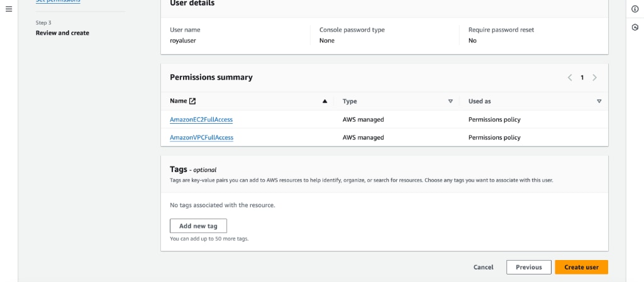Open AmazonEC2FullAccess policy link
This screenshot has height=282, width=644.
201,120
